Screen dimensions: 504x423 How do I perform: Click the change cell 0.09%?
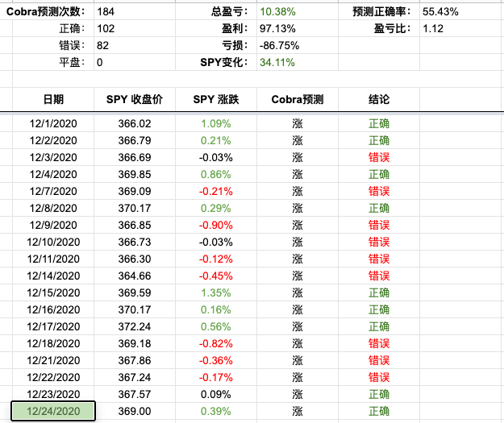[216, 394]
